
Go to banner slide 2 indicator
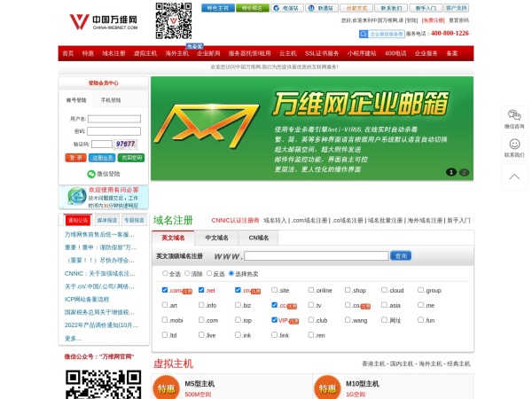tap(464, 172)
